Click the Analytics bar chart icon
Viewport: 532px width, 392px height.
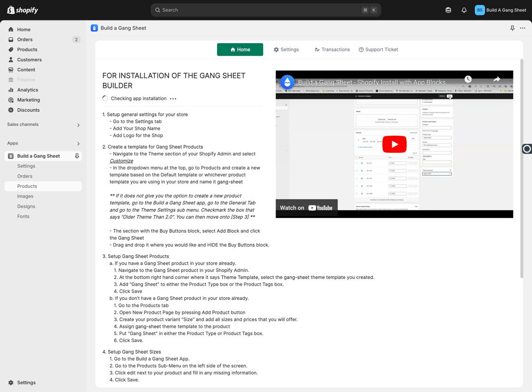coord(11,90)
